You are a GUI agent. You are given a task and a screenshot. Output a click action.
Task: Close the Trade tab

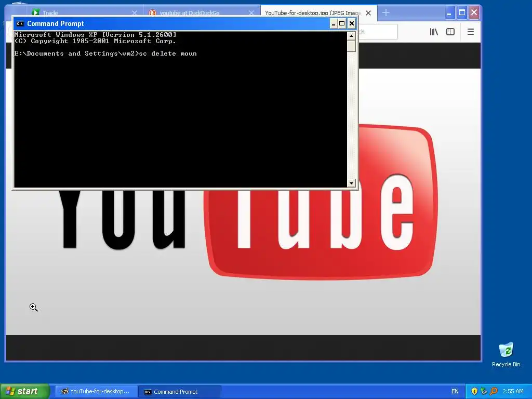point(135,13)
